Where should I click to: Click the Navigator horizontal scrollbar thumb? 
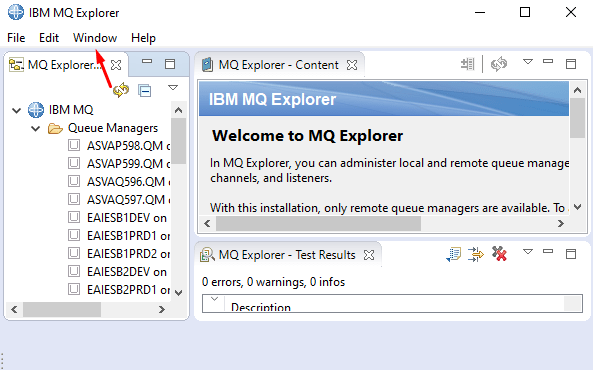62,309
